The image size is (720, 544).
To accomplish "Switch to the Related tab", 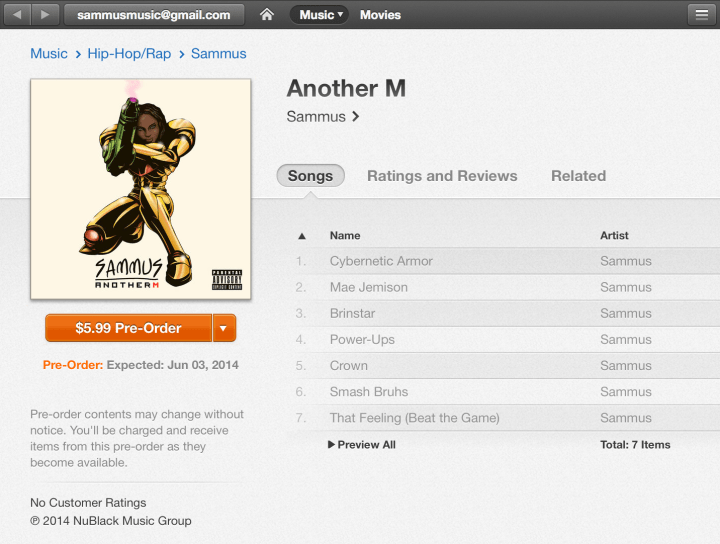I will point(579,176).
